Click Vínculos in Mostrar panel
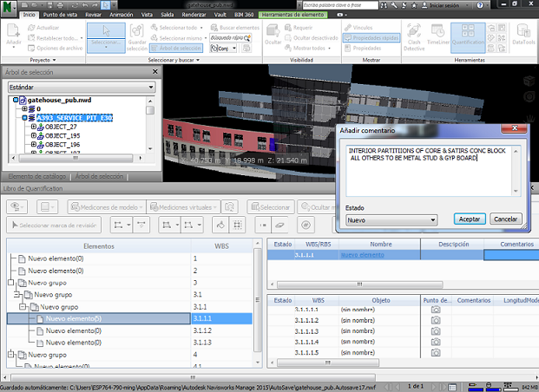The height and width of the screenshot is (392, 539). coord(358,28)
